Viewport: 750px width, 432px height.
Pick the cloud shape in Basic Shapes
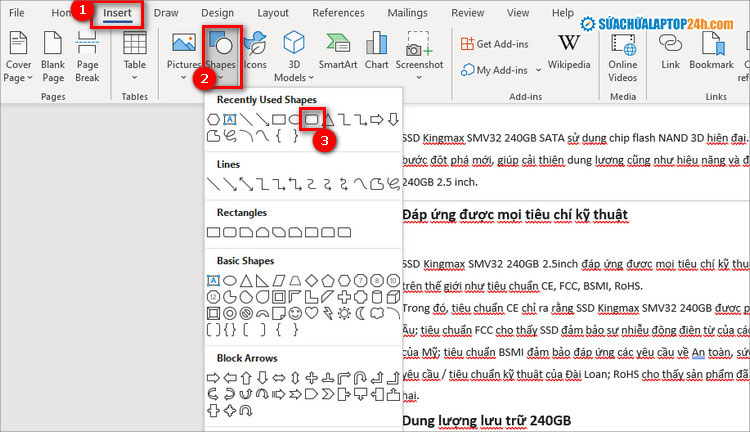[375, 314]
